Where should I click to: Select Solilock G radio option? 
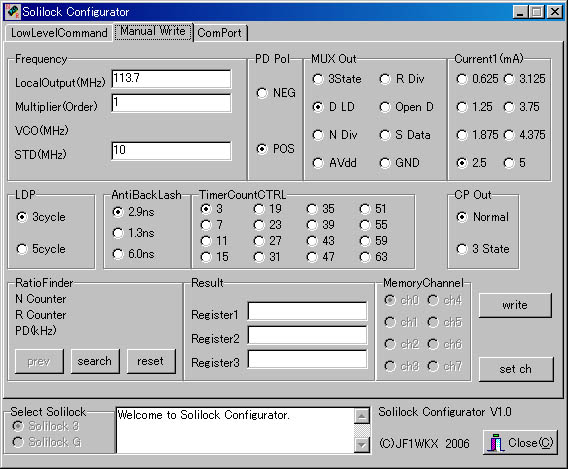click(47, 442)
